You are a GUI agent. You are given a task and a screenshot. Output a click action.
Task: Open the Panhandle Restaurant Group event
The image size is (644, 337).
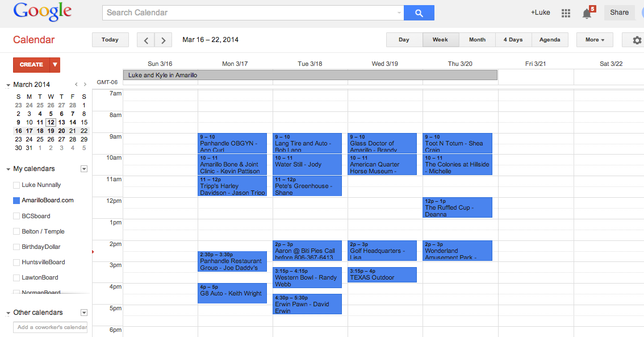pyautogui.click(x=232, y=261)
